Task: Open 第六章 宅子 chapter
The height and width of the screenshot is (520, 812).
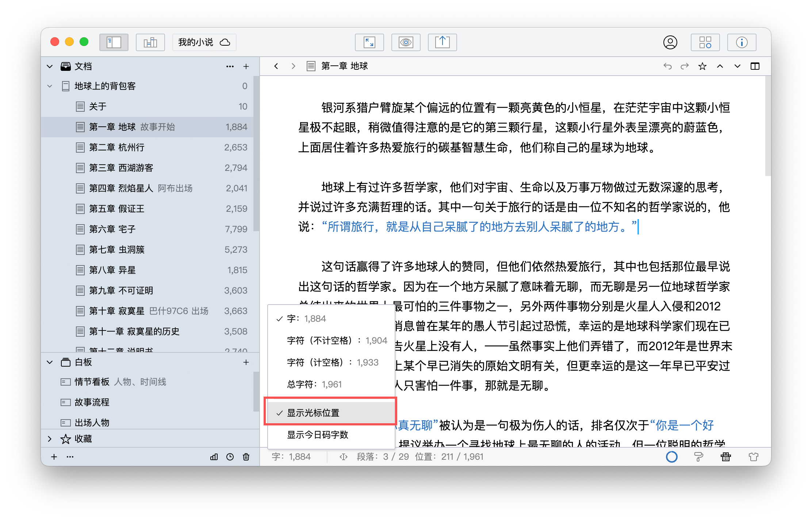Action: 147,229
